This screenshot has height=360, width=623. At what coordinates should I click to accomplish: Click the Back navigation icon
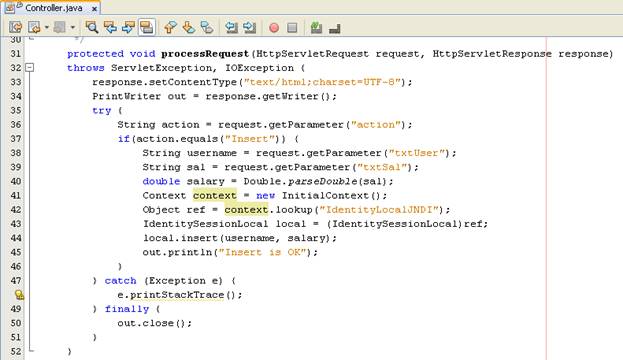35,27
